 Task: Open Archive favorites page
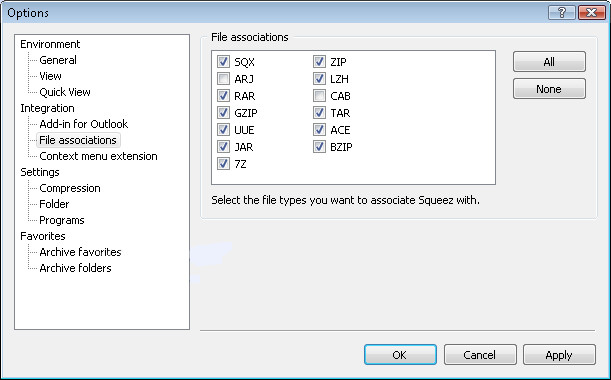(x=81, y=252)
